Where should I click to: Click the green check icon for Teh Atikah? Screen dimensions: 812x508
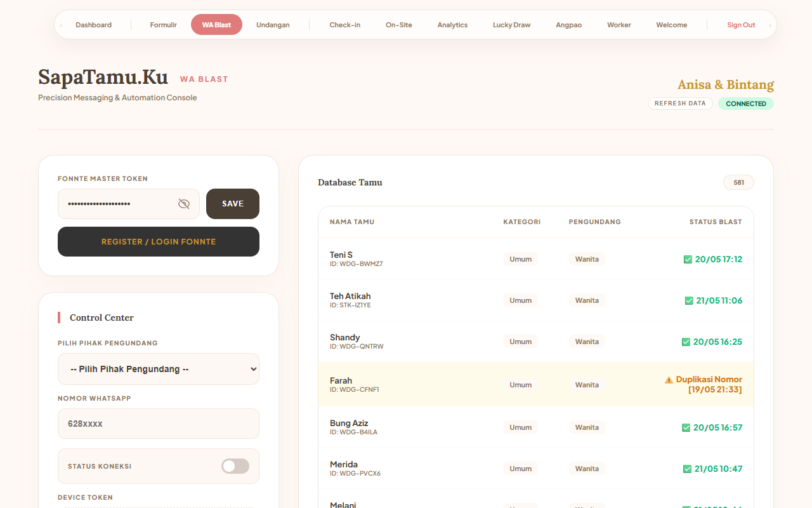689,300
